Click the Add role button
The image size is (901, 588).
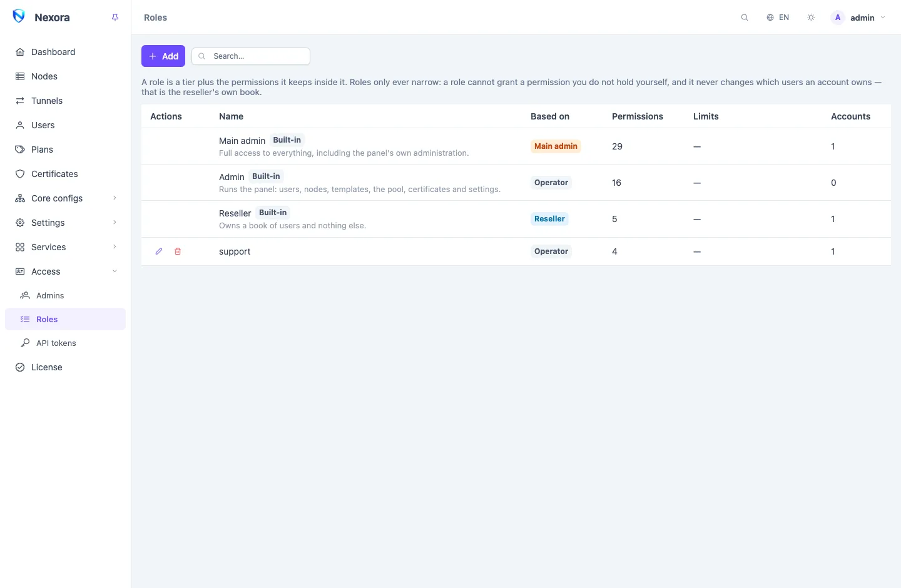click(x=163, y=56)
